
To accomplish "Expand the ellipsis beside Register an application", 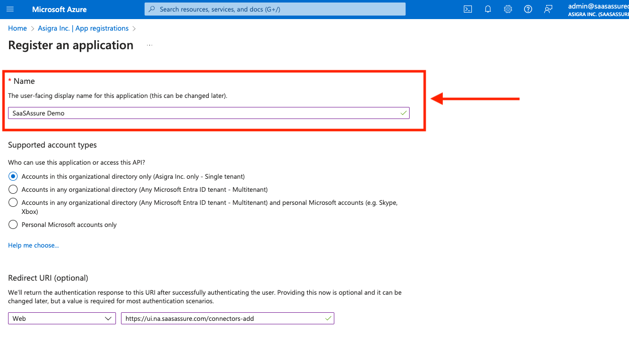I will coord(149,45).
